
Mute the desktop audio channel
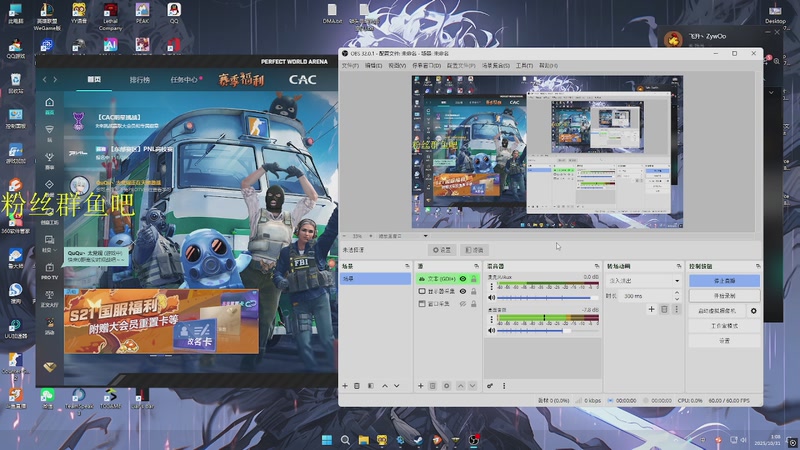[492, 331]
